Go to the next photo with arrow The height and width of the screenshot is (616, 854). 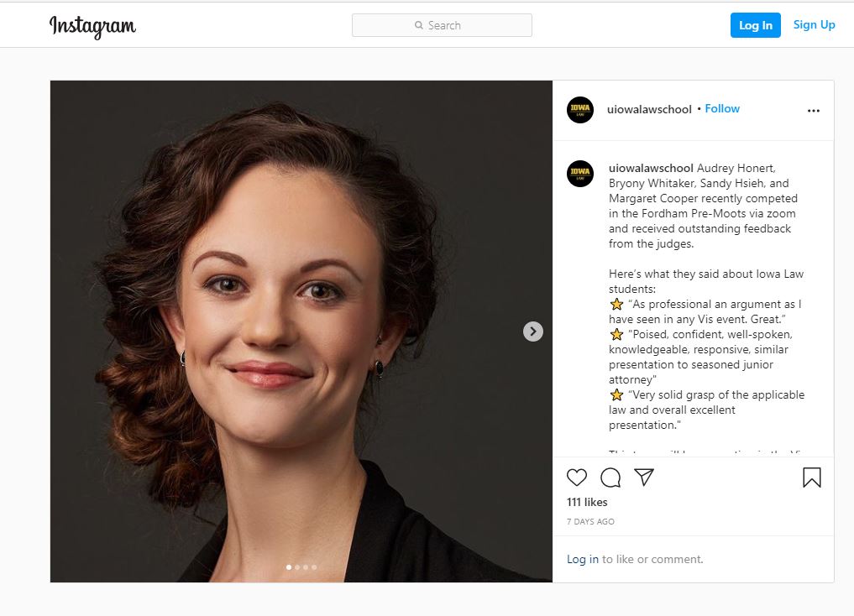click(x=533, y=331)
